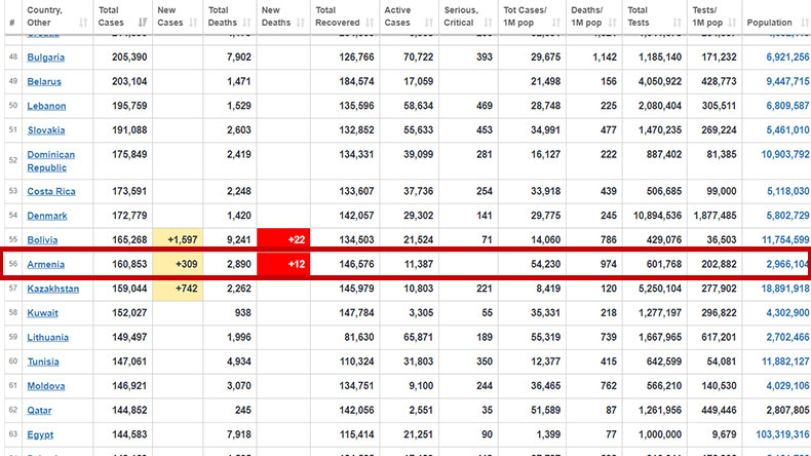Open Bolivia population link 11,754,599
Viewport: 811px width, 456px height.
pos(785,239)
